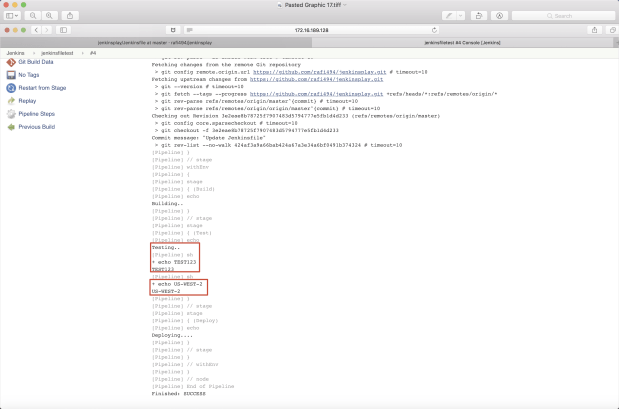Open the Pasted Graphic 17.tiff title dropdown
Image resolution: width=619 pixels, height=409 pixels.
(345, 5)
